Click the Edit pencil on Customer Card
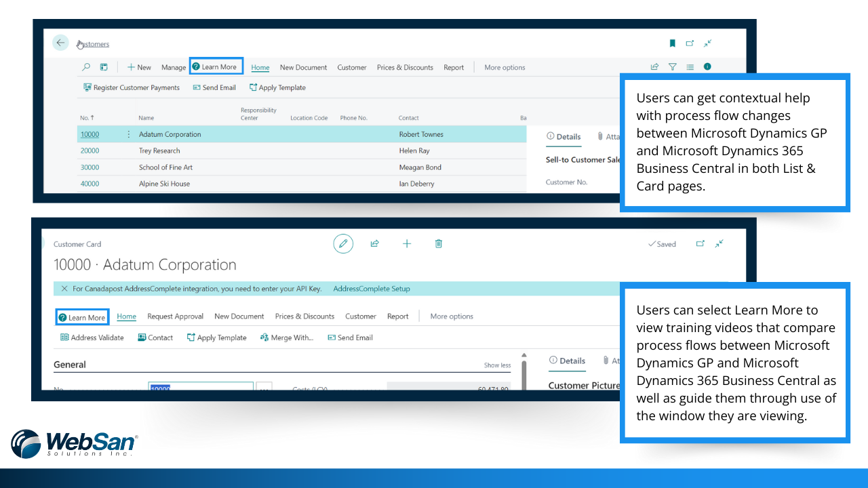 [343, 243]
